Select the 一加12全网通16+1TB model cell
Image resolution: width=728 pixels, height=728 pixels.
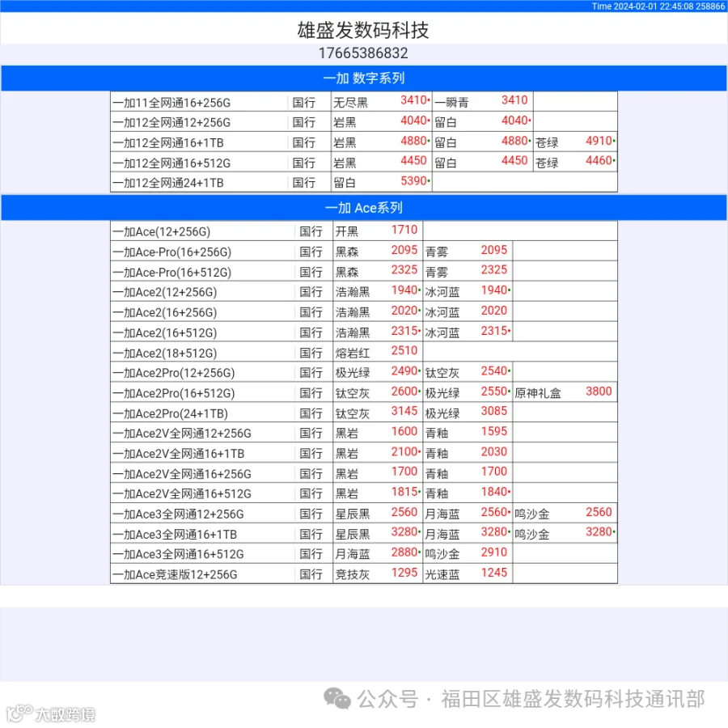[199, 142]
